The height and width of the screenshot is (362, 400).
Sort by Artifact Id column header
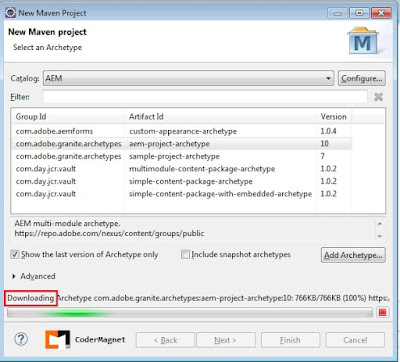point(220,117)
